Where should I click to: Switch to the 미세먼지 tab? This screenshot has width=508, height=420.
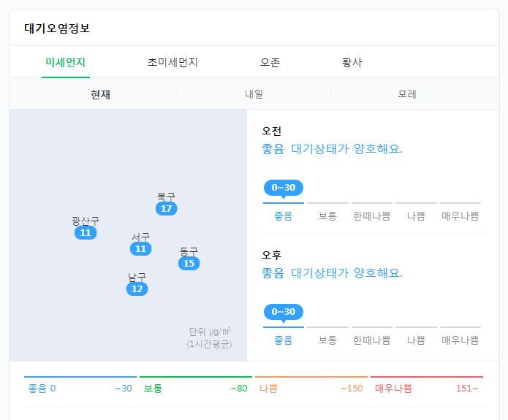point(66,62)
